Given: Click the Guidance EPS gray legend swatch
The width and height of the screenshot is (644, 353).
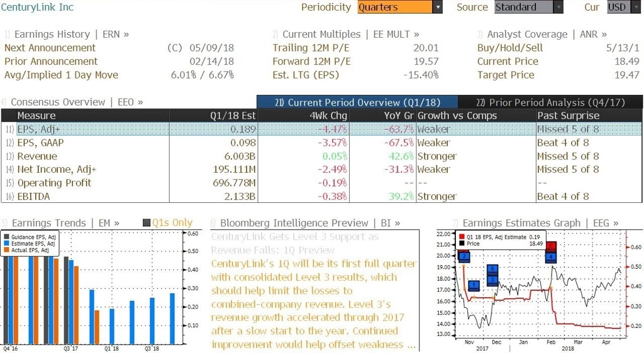Looking at the screenshot, I should [x=6, y=237].
